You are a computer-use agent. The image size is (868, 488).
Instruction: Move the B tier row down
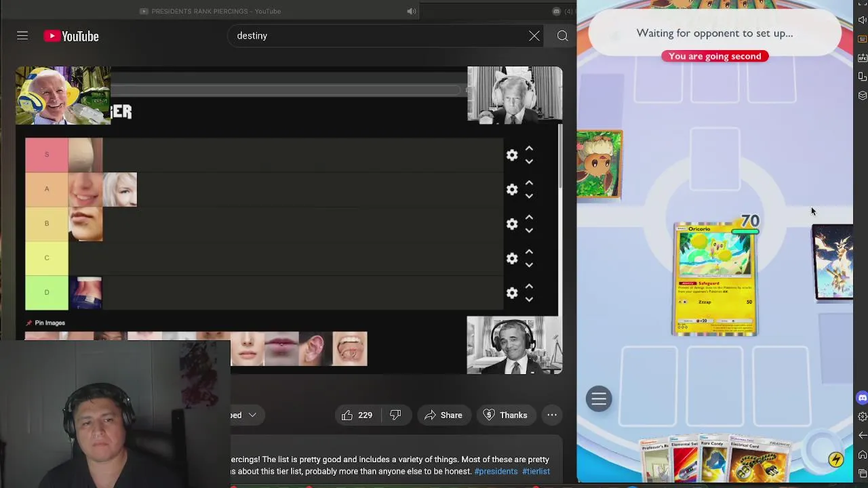[x=529, y=230]
